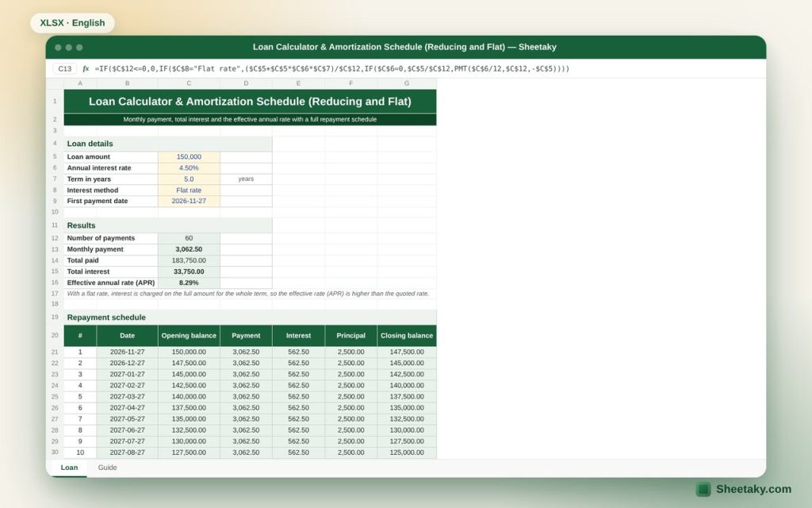Click the # column header
This screenshot has height=508, width=812.
[80, 336]
